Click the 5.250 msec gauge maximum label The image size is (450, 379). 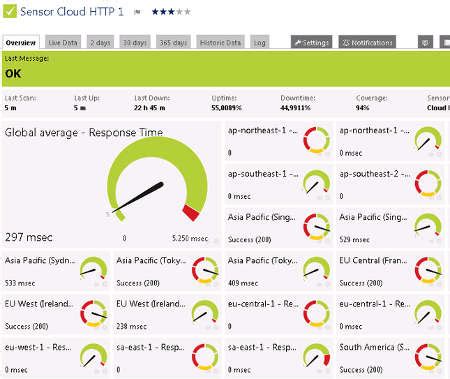click(x=190, y=238)
